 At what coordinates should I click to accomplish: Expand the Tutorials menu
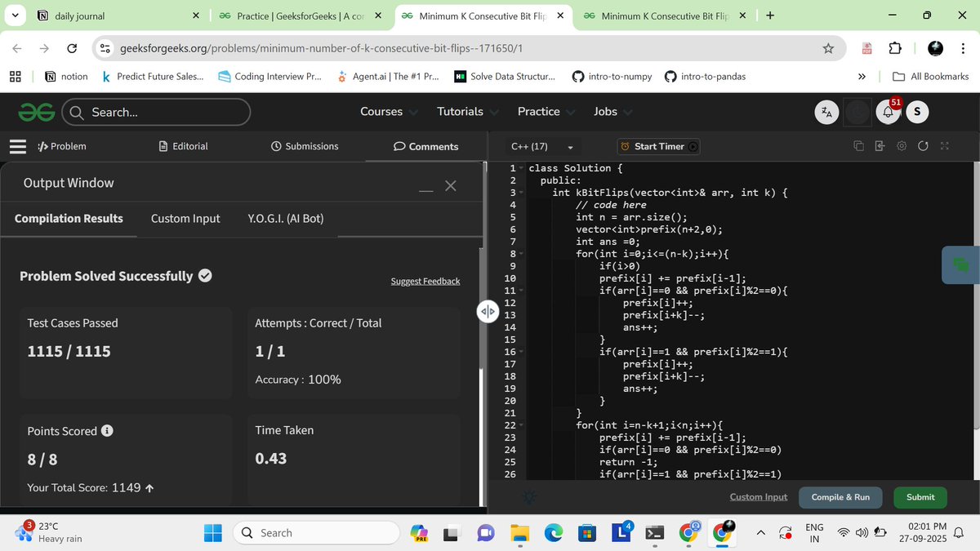(467, 112)
